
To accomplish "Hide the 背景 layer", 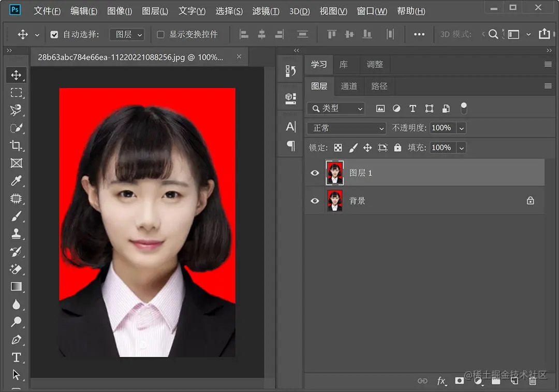I will [x=315, y=201].
